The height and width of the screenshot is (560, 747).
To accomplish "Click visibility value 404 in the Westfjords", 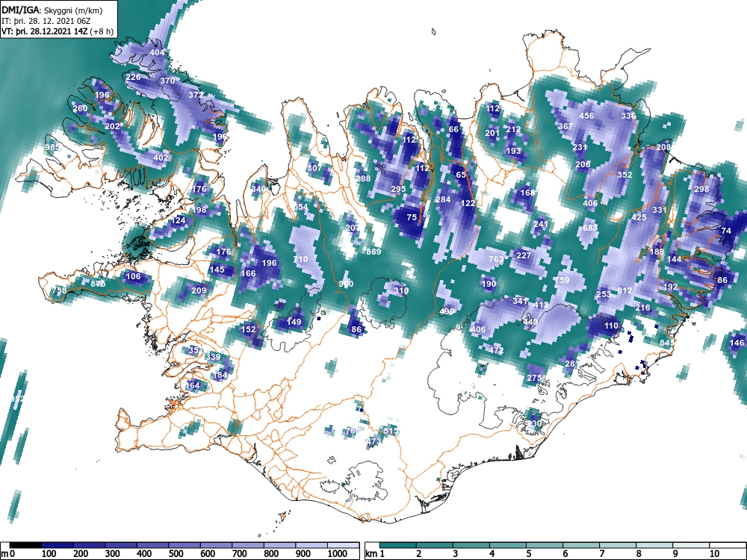I will (x=157, y=52).
